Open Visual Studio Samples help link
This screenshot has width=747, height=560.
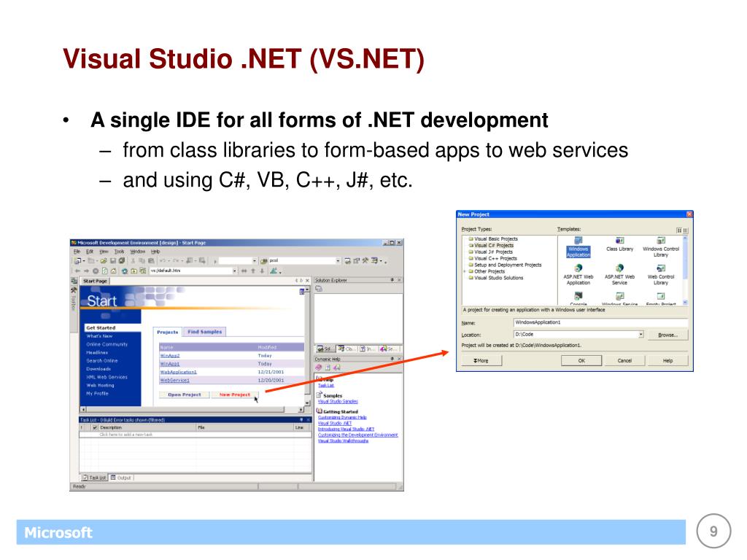point(338,402)
